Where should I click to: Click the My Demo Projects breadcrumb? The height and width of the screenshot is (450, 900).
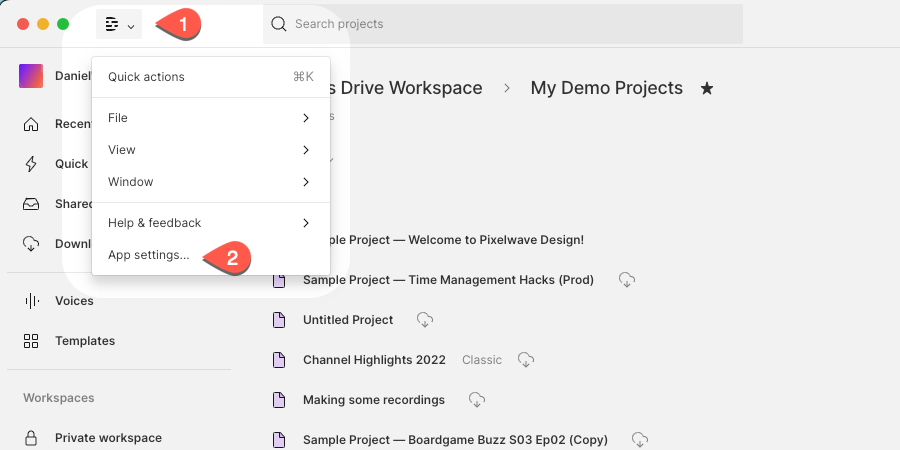pyautogui.click(x=606, y=88)
